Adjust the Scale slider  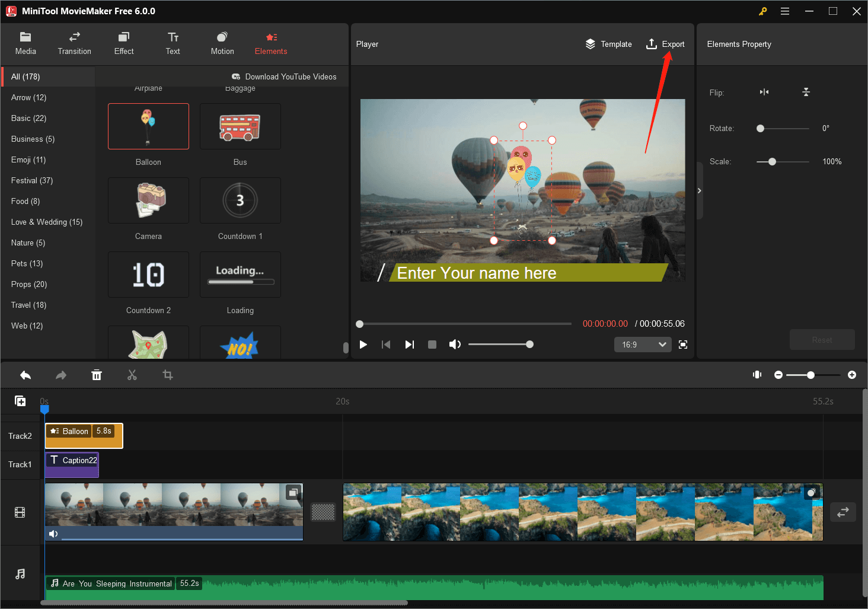pos(783,161)
